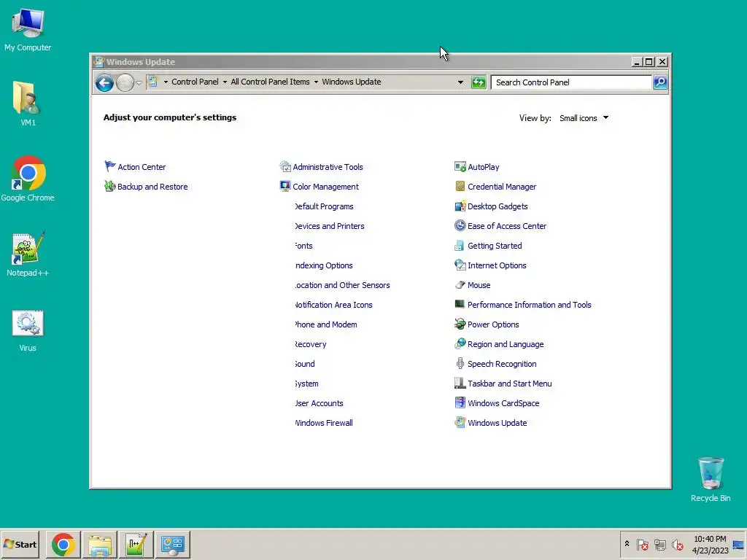Open Ease of Access Center icon

click(460, 225)
